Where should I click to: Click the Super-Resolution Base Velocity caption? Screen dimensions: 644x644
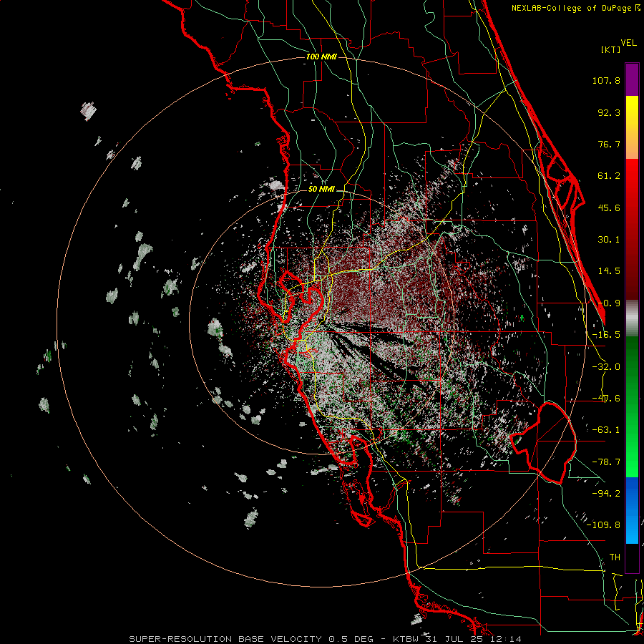click(x=325, y=639)
